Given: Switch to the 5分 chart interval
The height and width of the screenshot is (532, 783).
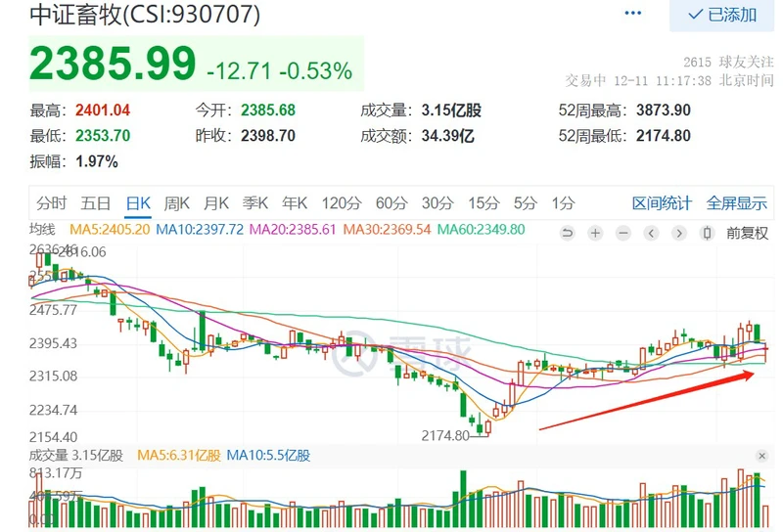Looking at the screenshot, I should (526, 203).
